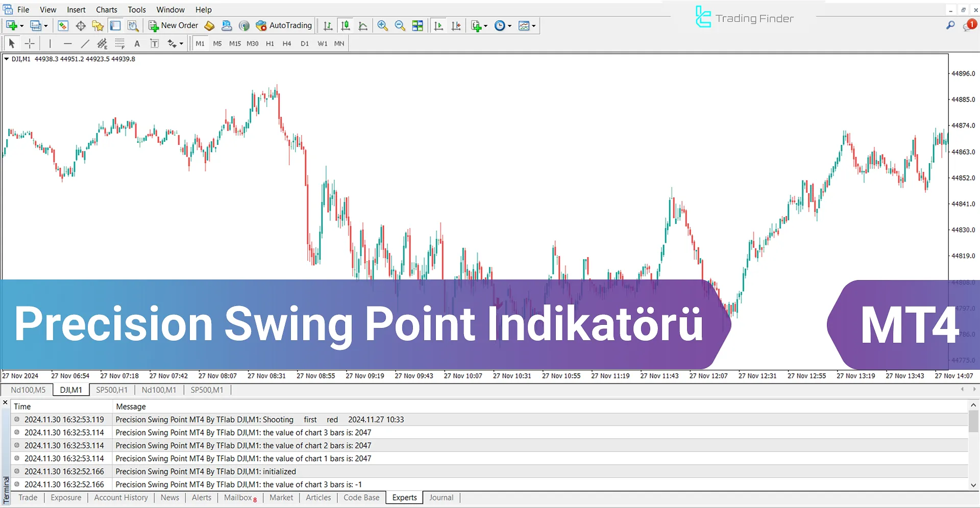Switch timeframe to H4
This screenshot has width=980, height=508.
287,43
